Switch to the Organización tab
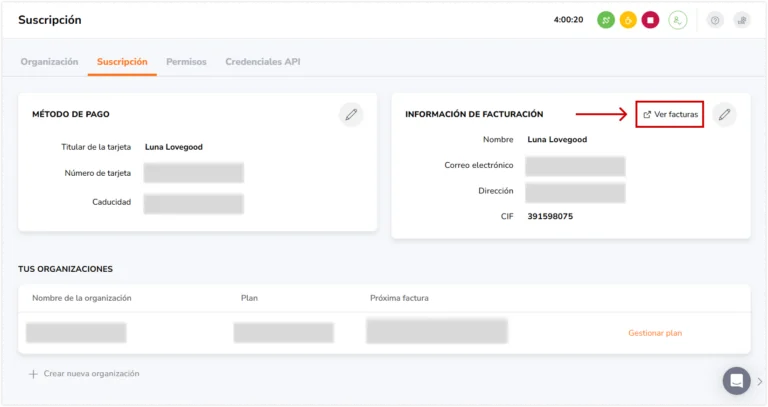The image size is (768, 407). click(49, 62)
